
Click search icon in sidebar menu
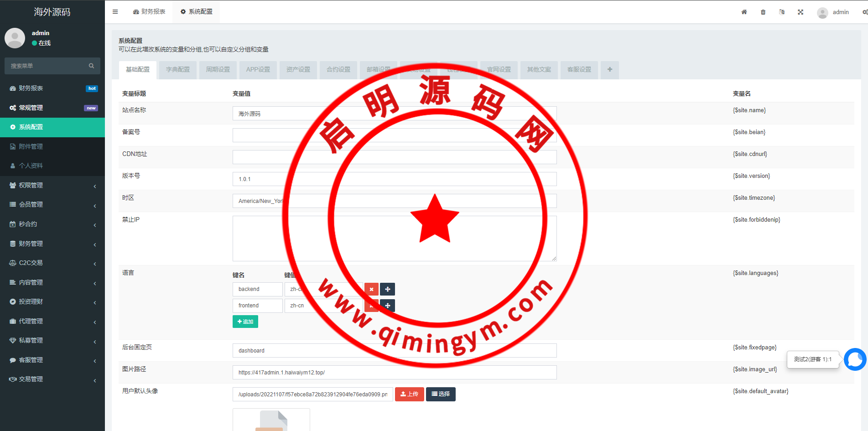(x=91, y=66)
